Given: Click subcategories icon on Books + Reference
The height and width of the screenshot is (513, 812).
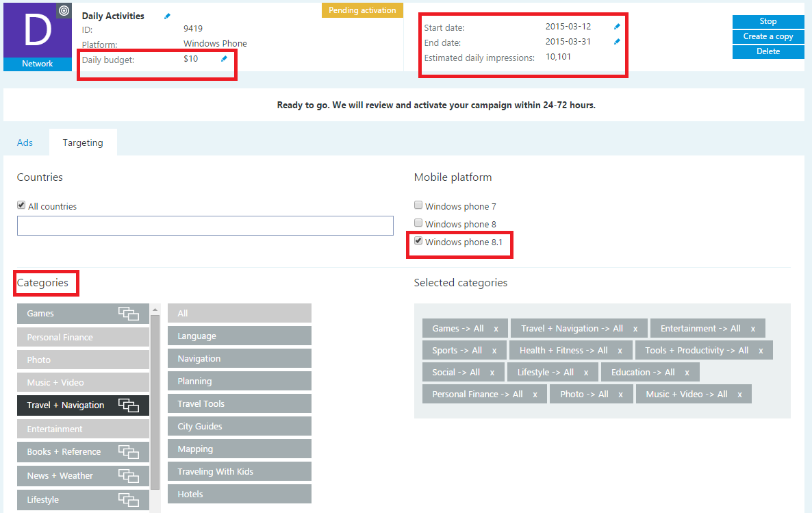Looking at the screenshot, I should click(x=129, y=452).
